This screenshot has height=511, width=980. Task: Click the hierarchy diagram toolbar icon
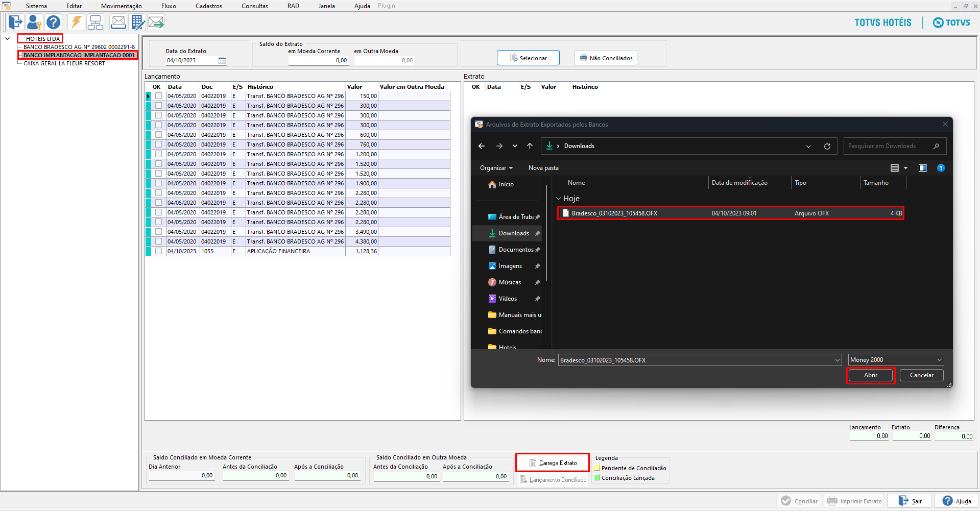(95, 22)
